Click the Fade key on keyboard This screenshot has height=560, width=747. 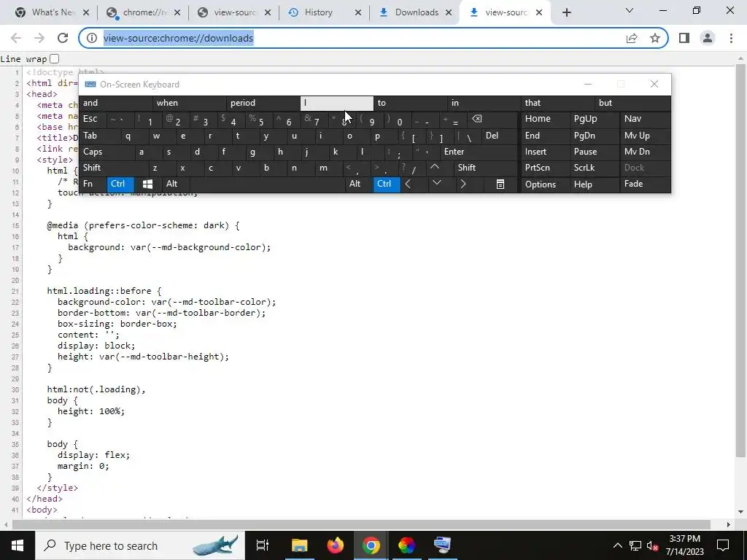point(645,184)
